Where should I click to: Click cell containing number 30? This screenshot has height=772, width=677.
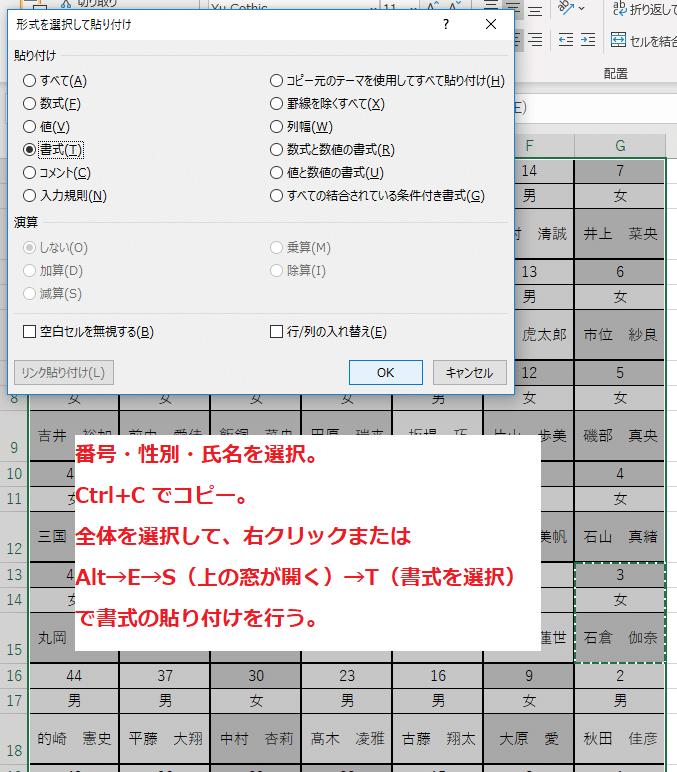[x=256, y=676]
